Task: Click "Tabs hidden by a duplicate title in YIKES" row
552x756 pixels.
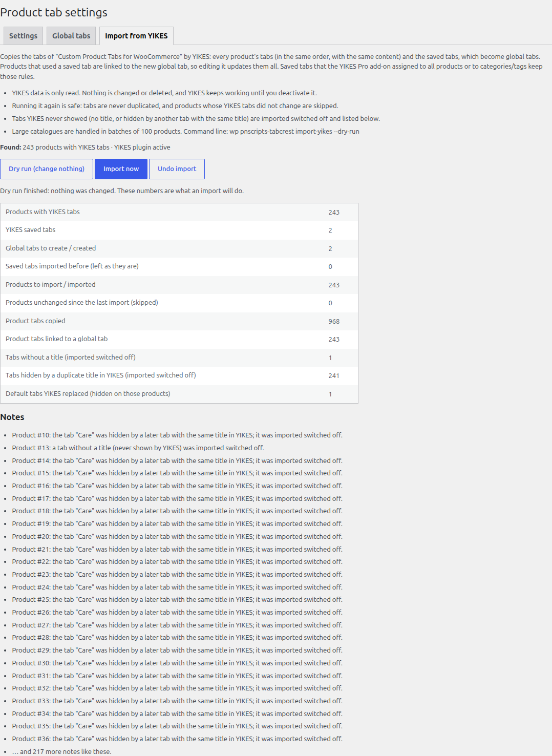Action: [x=179, y=375]
